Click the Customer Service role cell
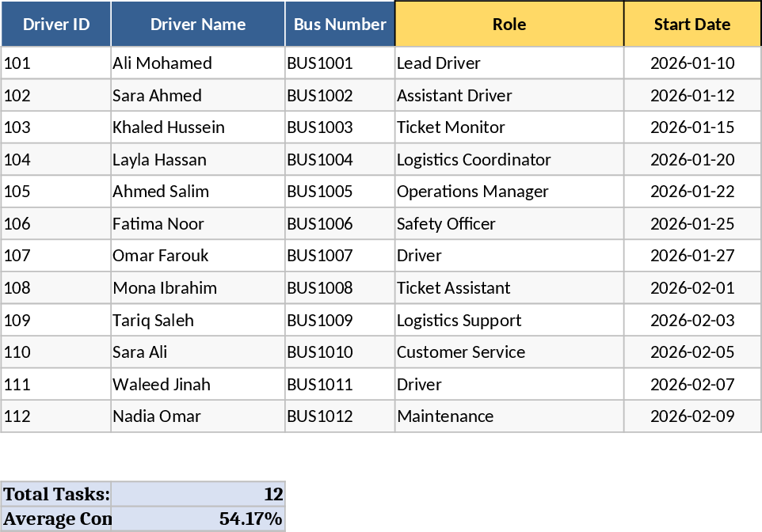 point(509,352)
